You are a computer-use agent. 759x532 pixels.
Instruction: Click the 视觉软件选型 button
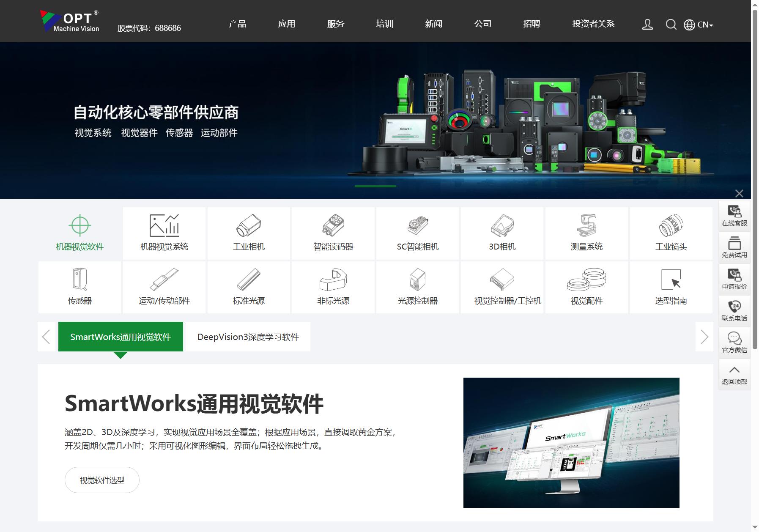(x=102, y=480)
